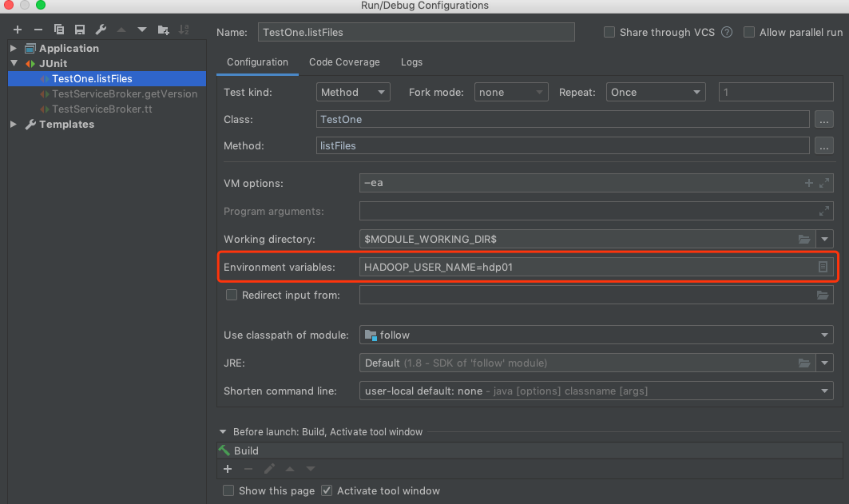The image size is (849, 504).
Task: Edit the Build task with pencil icon
Action: 269,469
